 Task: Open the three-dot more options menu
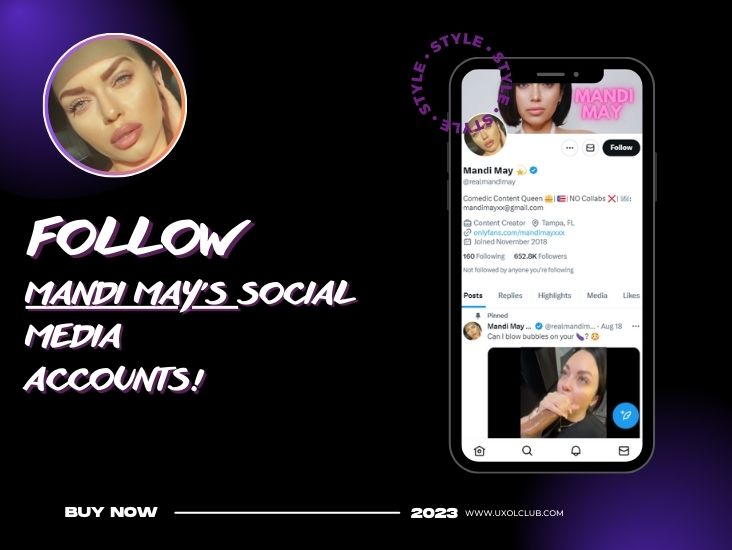coord(570,148)
